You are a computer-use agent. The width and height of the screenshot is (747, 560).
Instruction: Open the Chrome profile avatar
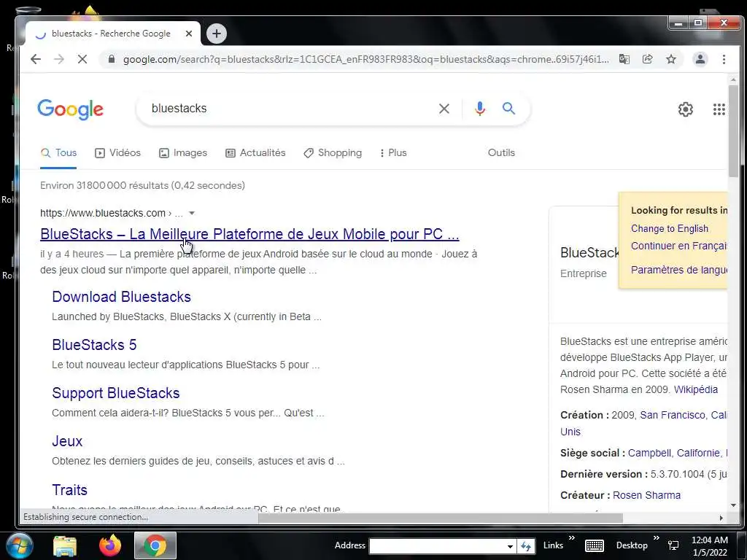pyautogui.click(x=700, y=59)
